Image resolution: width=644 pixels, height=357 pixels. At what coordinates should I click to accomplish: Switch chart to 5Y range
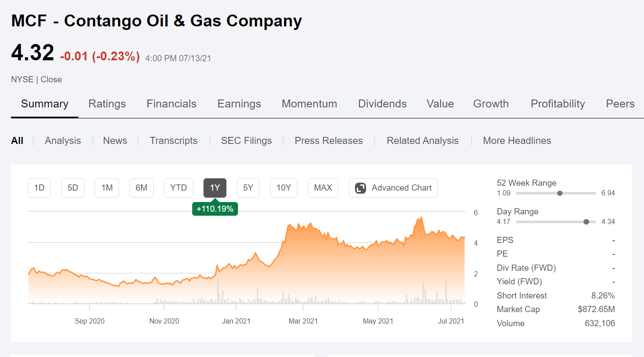248,188
